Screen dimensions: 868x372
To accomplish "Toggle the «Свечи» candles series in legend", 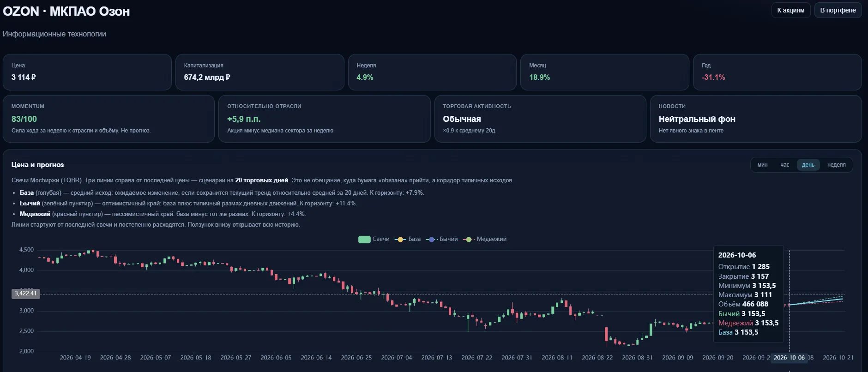I will [374, 239].
